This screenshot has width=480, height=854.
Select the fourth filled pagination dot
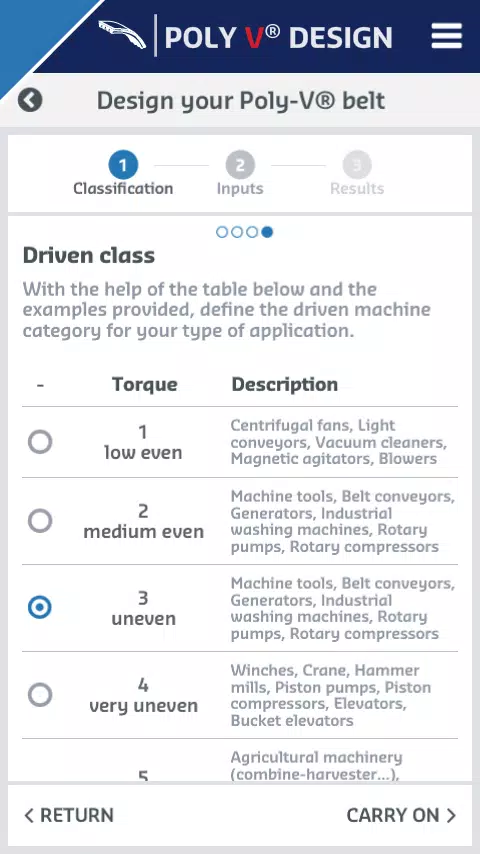pos(267,233)
